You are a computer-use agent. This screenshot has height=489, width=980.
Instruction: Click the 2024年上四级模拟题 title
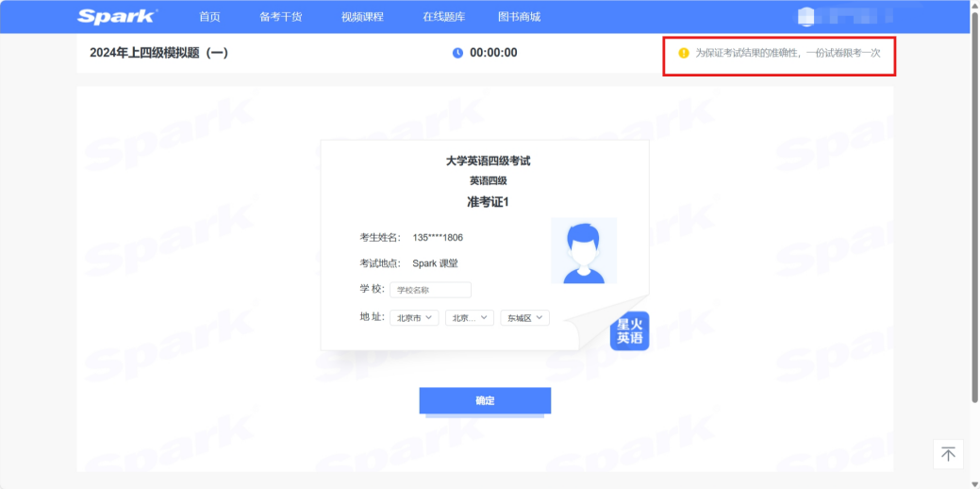pos(158,53)
